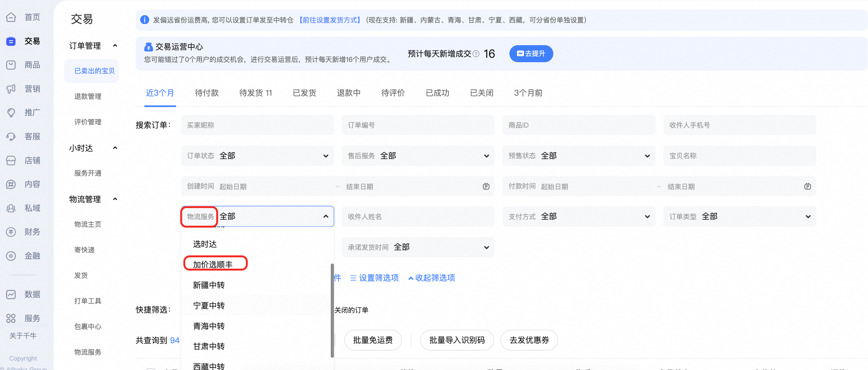Focus the 宝贝名称 field
The height and width of the screenshot is (370, 868).
pos(740,156)
